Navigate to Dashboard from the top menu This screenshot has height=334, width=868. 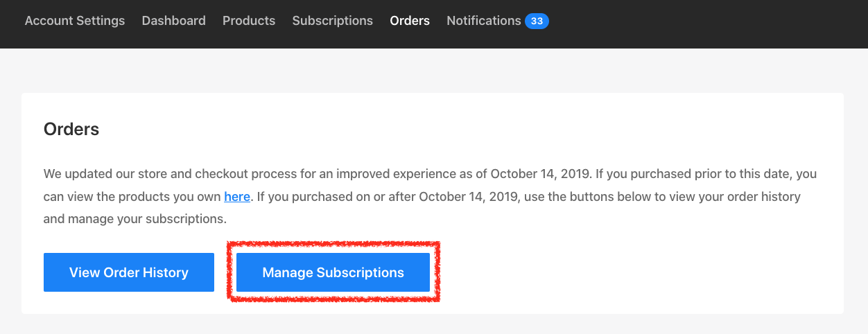pyautogui.click(x=173, y=21)
